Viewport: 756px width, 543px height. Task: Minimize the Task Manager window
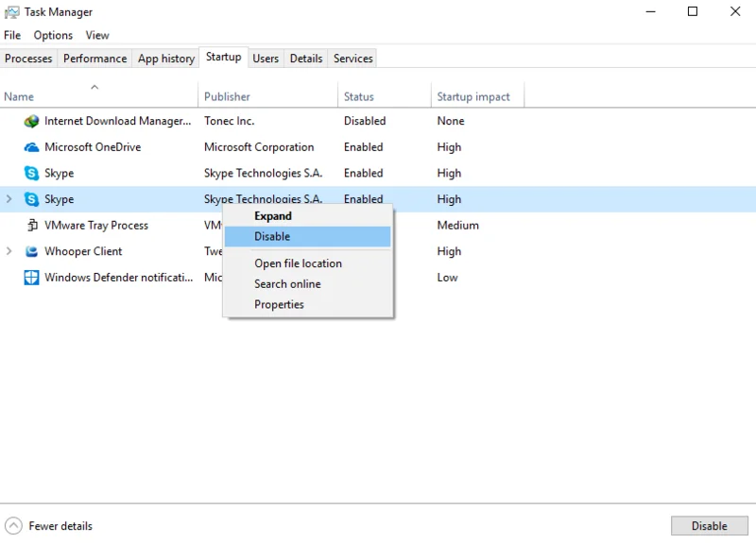point(650,11)
